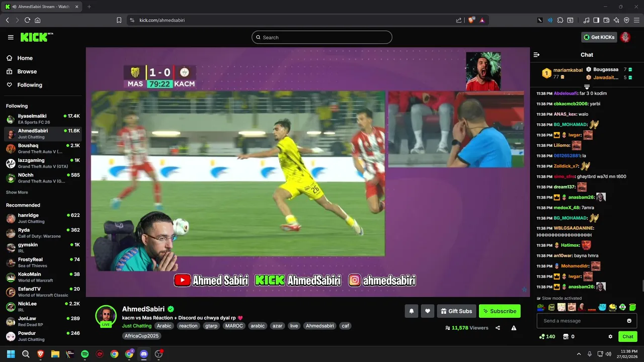Viewport: 644px width, 362px height.
Task: Click the share icon beside the viewers count
Action: tap(498, 328)
